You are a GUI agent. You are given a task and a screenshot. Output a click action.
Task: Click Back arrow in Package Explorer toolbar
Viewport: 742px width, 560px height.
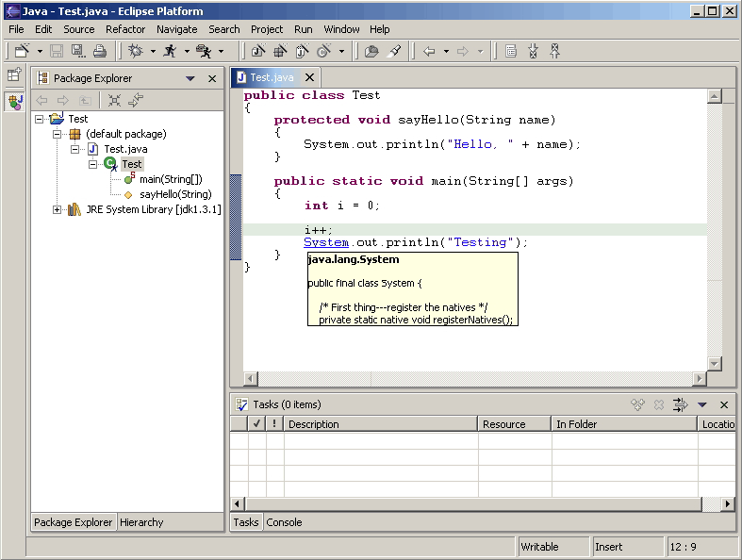click(41, 100)
